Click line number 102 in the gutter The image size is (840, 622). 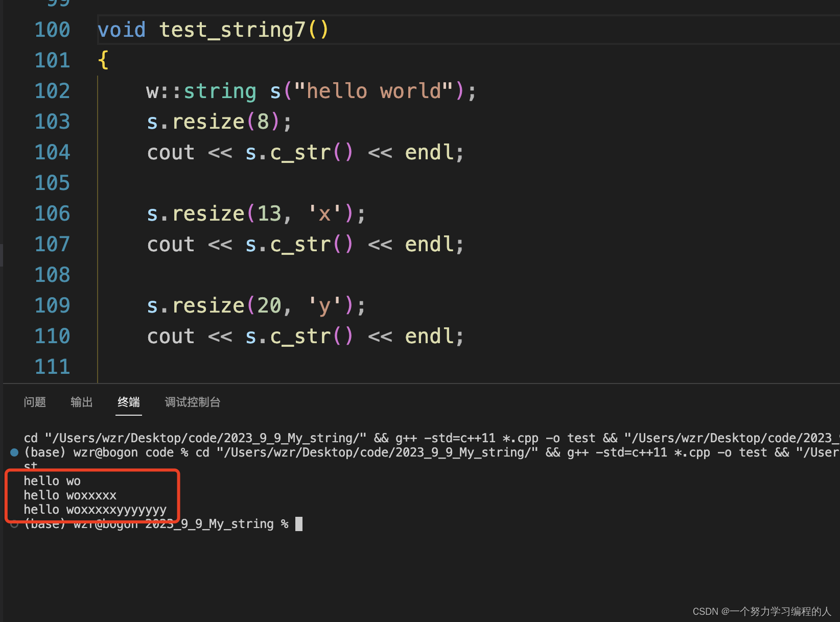tap(52, 91)
